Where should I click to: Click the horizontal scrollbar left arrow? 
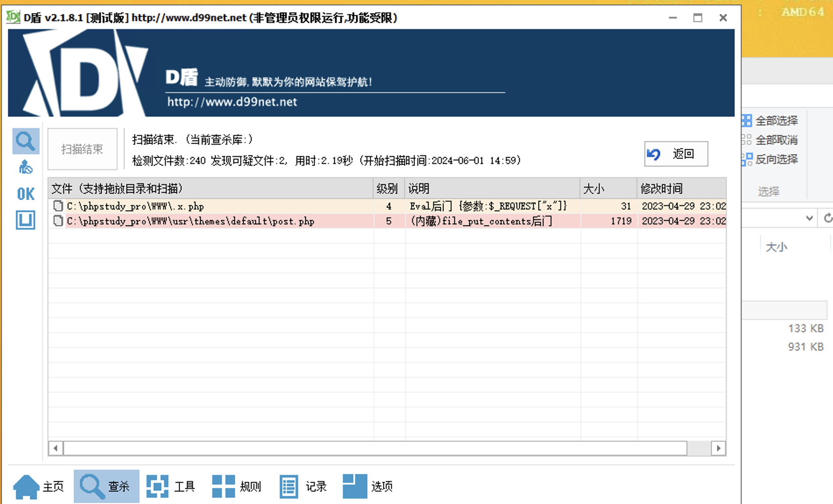tap(55, 448)
